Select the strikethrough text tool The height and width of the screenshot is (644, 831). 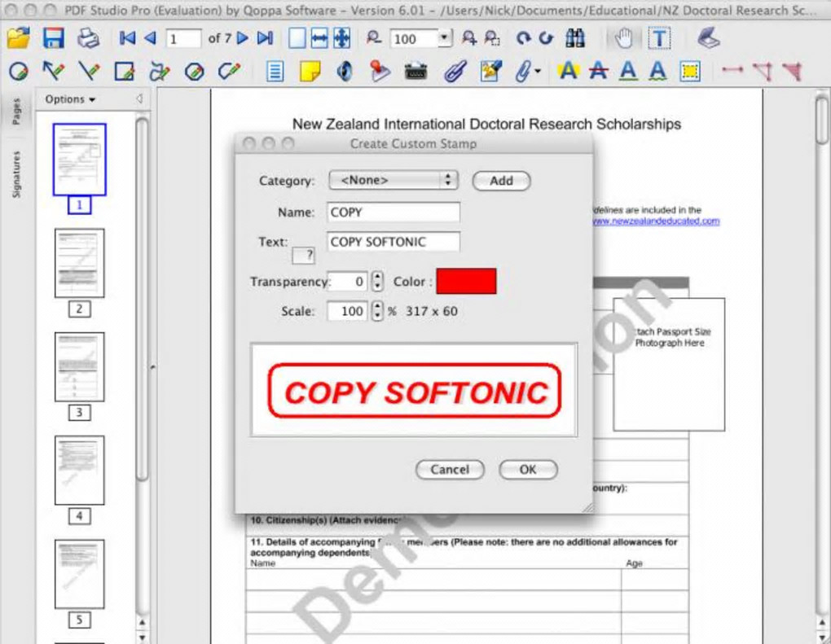click(598, 71)
